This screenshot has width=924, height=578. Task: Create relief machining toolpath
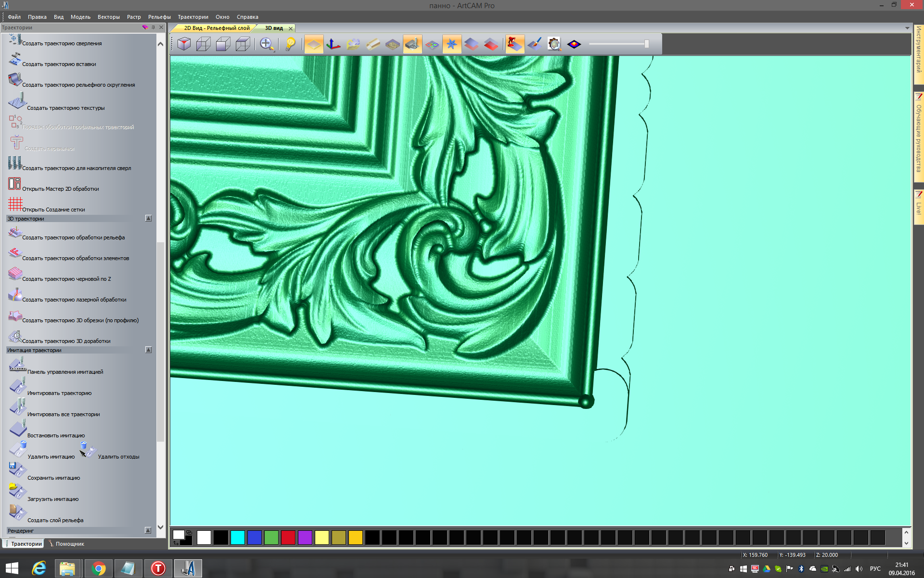coord(73,237)
